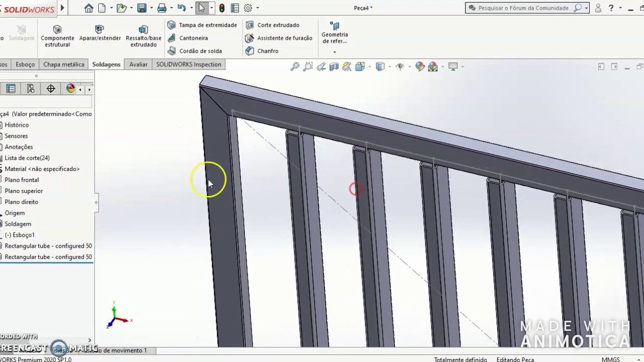Save the document with floppy icon

(142, 8)
